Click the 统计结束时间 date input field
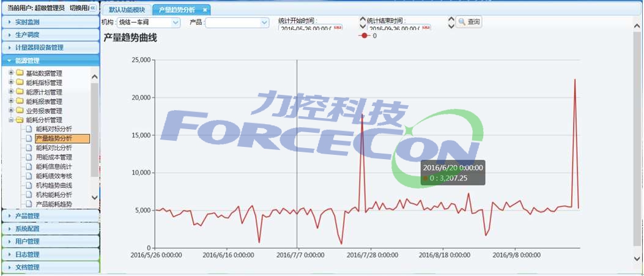This screenshot has width=644, height=276. click(394, 28)
